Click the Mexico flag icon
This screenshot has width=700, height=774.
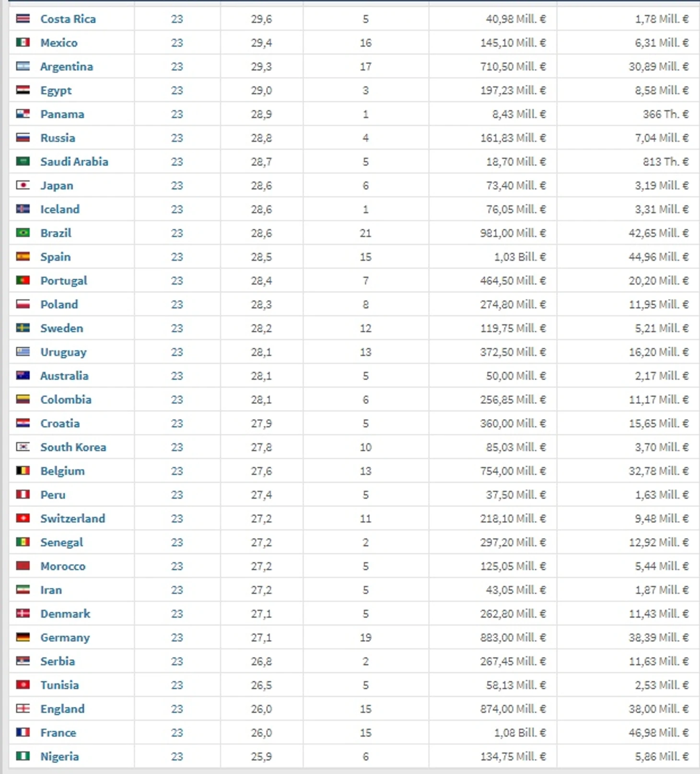click(23, 42)
